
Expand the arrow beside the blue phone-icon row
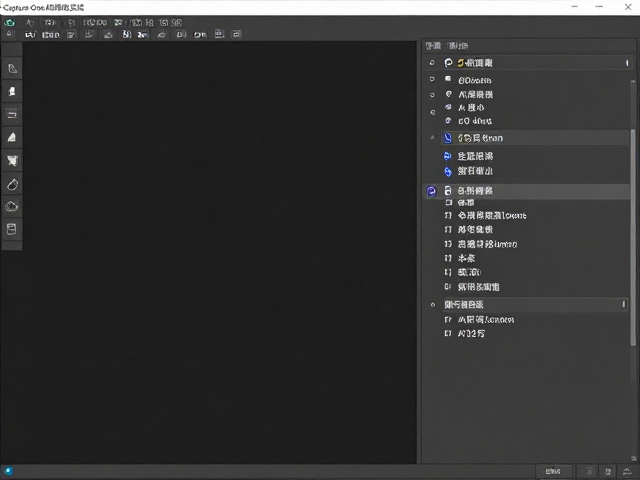pyautogui.click(x=432, y=138)
